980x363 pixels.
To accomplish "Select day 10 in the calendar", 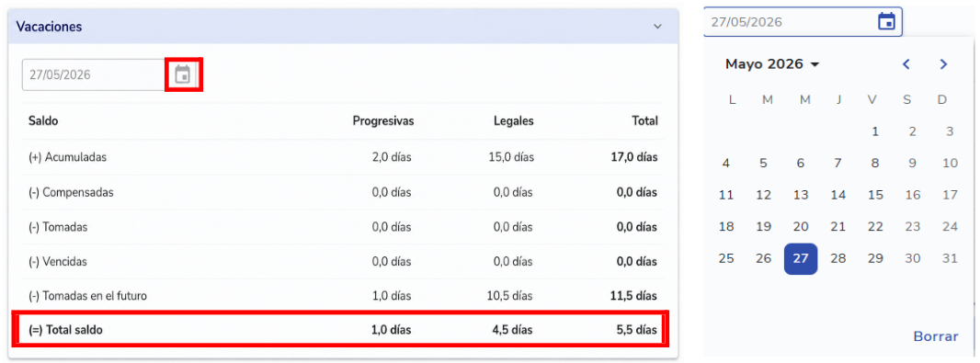I will pos(950,163).
